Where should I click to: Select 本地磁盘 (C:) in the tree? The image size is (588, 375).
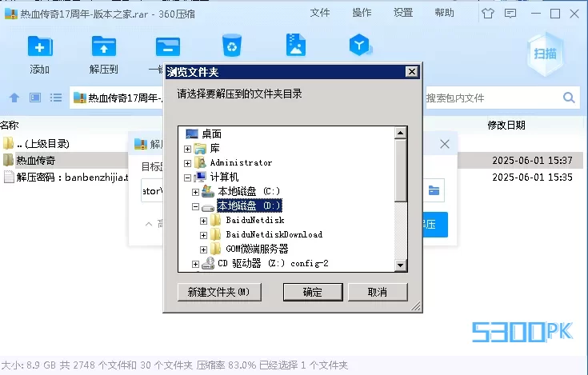pos(249,191)
